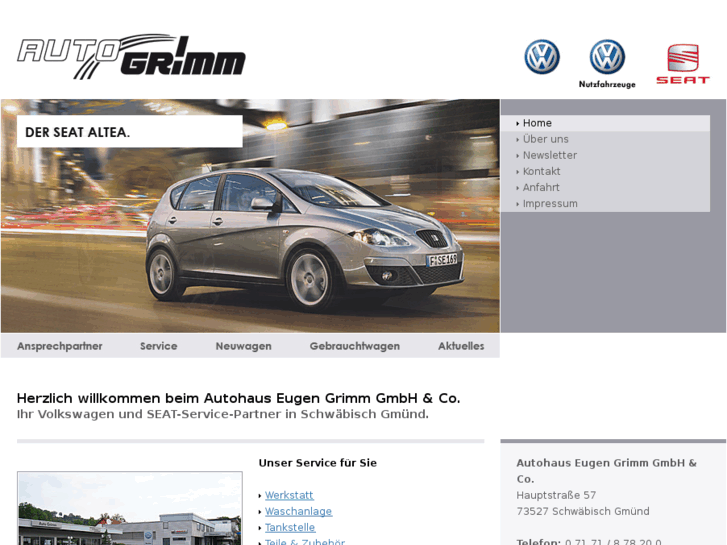Select the Ansprechpartner tab

pyautogui.click(x=60, y=346)
